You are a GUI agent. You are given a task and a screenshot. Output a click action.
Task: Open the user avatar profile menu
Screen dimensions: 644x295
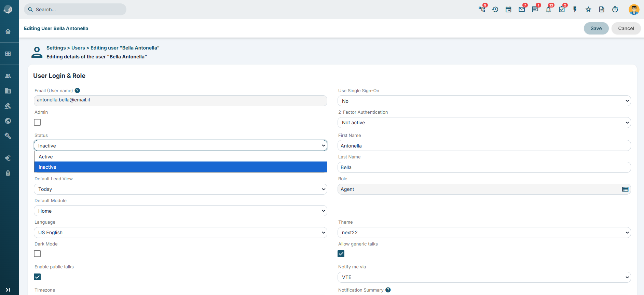pyautogui.click(x=634, y=10)
